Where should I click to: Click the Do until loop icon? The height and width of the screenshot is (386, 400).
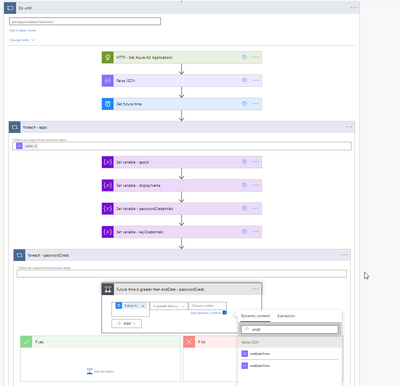pos(10,8)
